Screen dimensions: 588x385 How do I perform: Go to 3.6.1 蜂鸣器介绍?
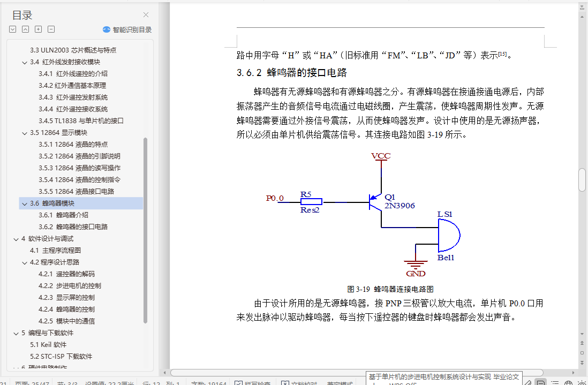pos(63,215)
